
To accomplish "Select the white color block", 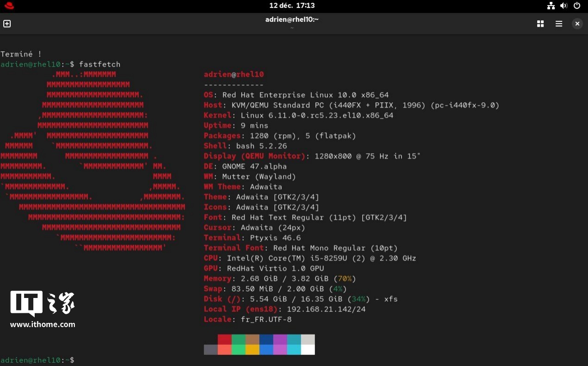I will [x=308, y=350].
